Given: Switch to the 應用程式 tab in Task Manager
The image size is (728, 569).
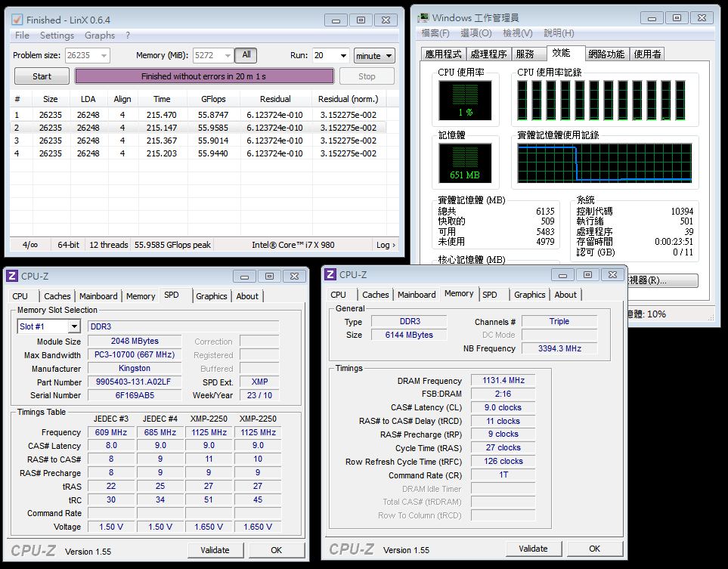Looking at the screenshot, I should point(444,54).
